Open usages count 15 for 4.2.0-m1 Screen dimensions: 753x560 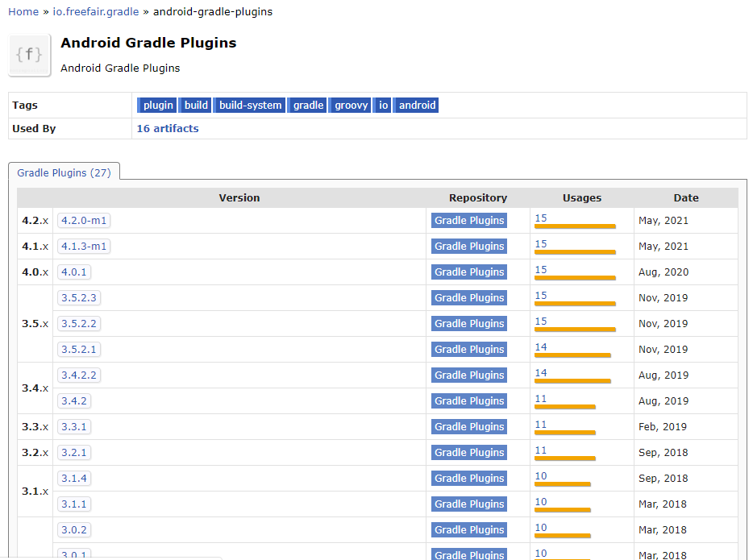(541, 218)
